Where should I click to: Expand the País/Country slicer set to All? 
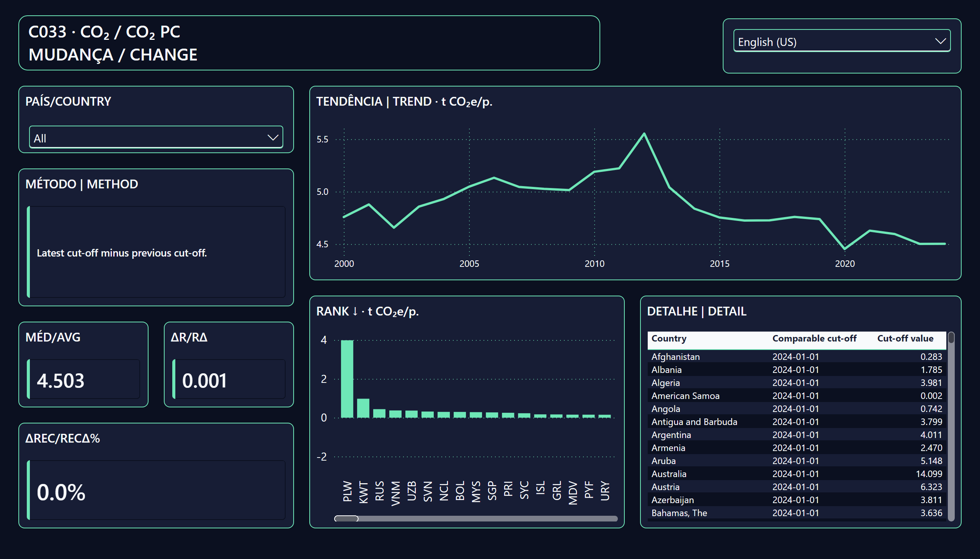[x=156, y=137]
